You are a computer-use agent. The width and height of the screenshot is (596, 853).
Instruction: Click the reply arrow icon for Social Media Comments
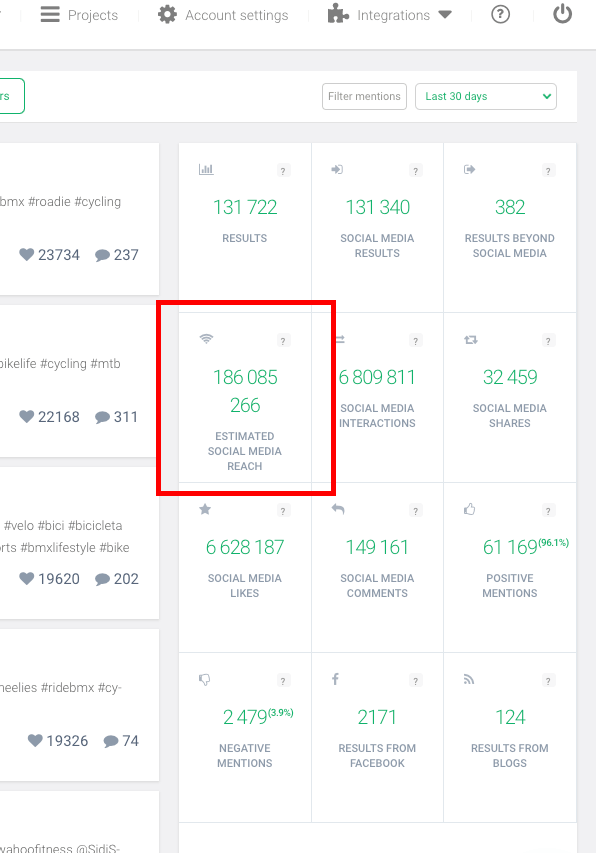click(x=338, y=509)
